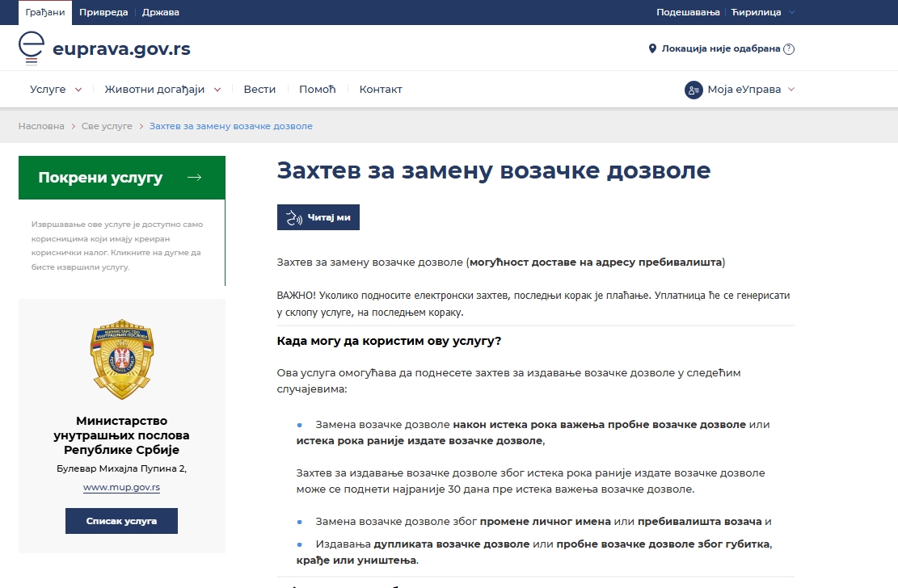The width and height of the screenshot is (898, 588).
Task: Open the Помоћ page
Action: (318, 90)
